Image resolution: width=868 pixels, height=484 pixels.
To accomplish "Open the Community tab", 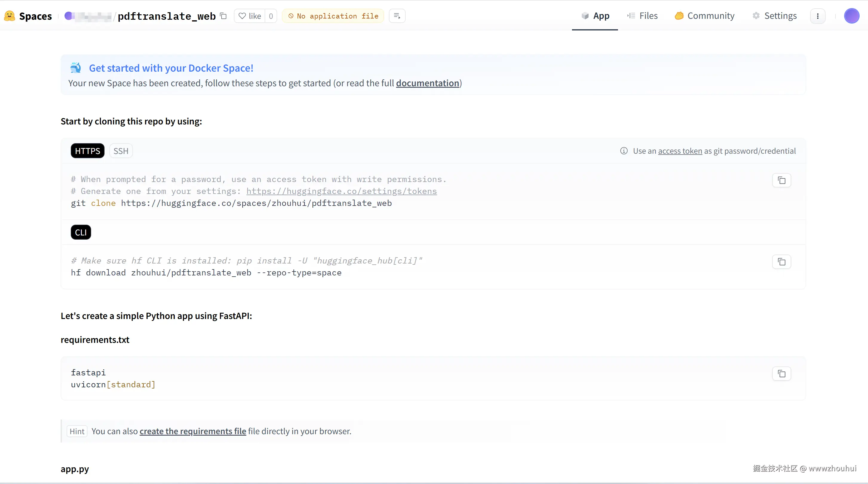I will [705, 16].
